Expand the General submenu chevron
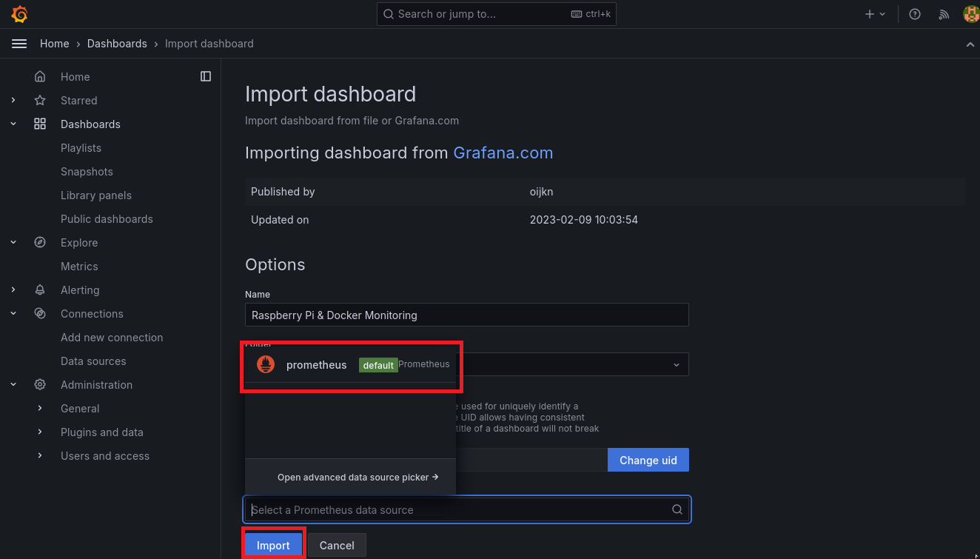This screenshot has width=980, height=559. pos(40,409)
